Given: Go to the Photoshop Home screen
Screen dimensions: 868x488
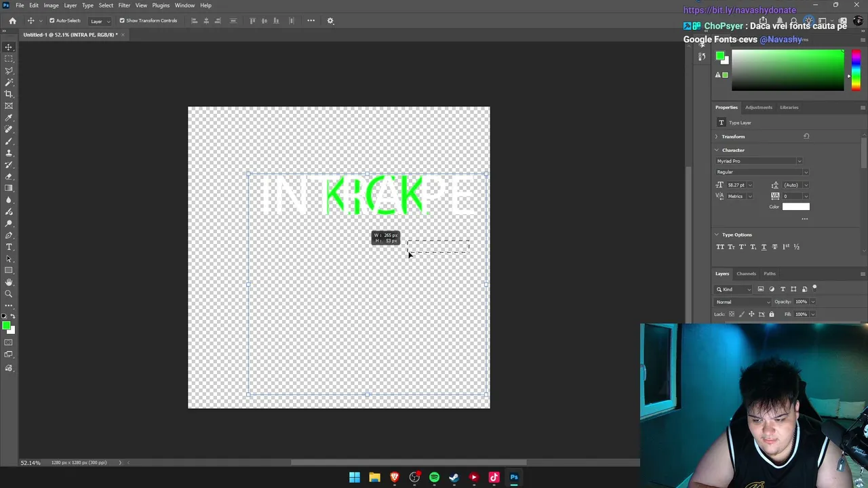Looking at the screenshot, I should [12, 20].
